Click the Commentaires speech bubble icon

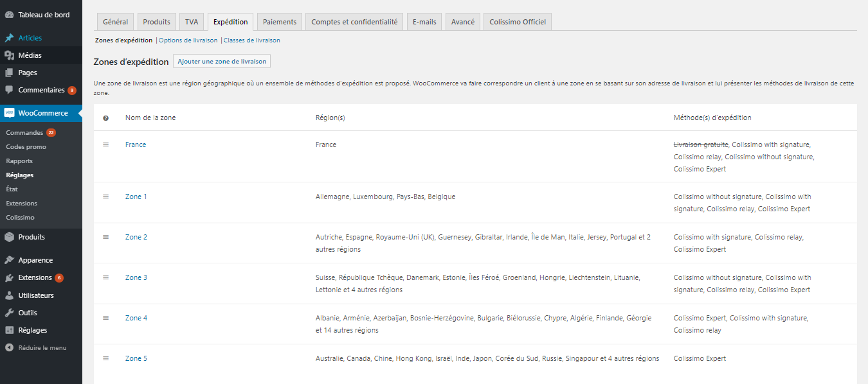(x=9, y=90)
